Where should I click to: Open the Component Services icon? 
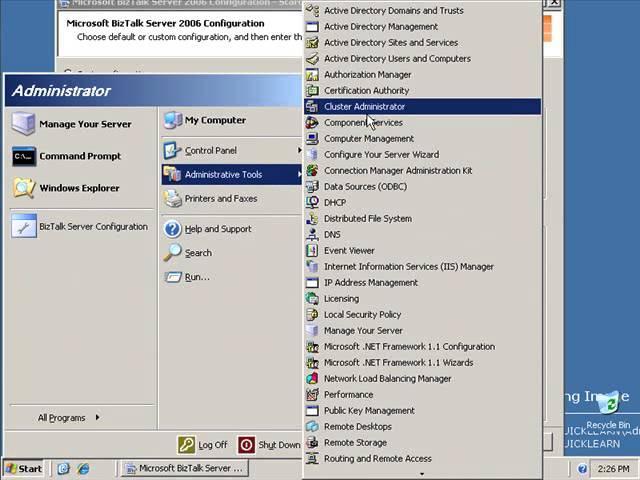click(312, 122)
